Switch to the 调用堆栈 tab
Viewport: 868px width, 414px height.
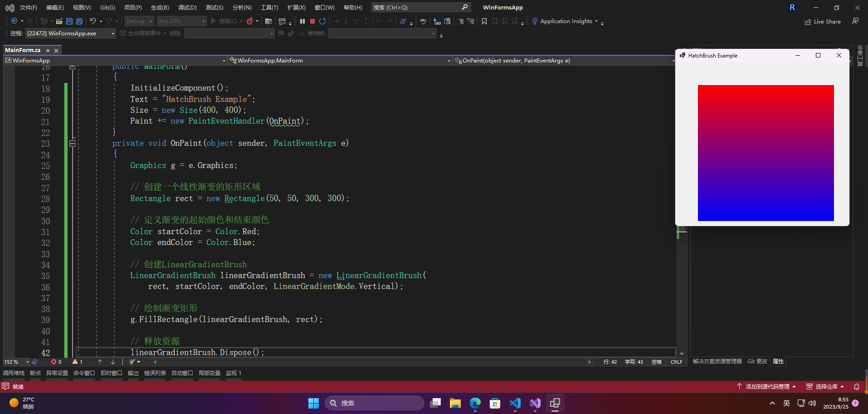14,373
